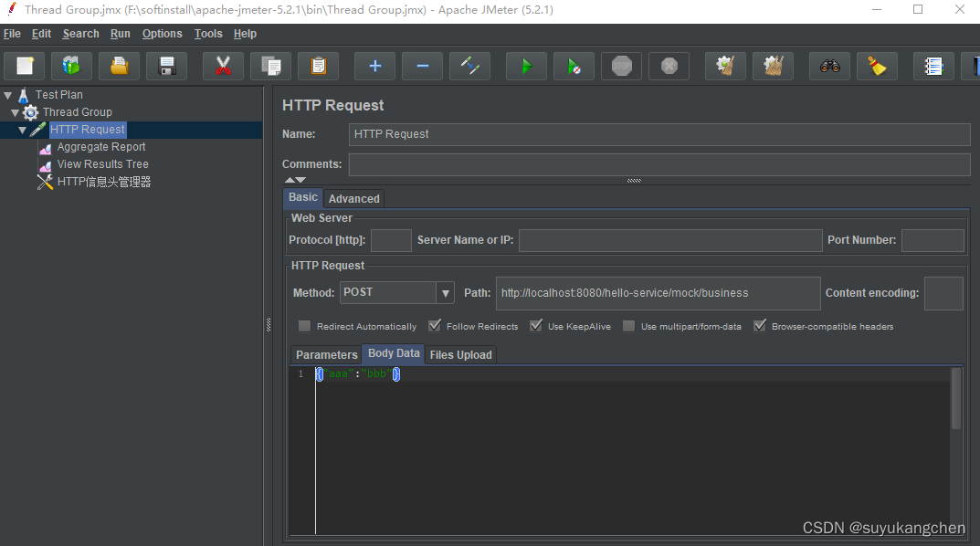Select View Results Tree in the tree
Screen dimensions: 980x546
click(x=103, y=164)
